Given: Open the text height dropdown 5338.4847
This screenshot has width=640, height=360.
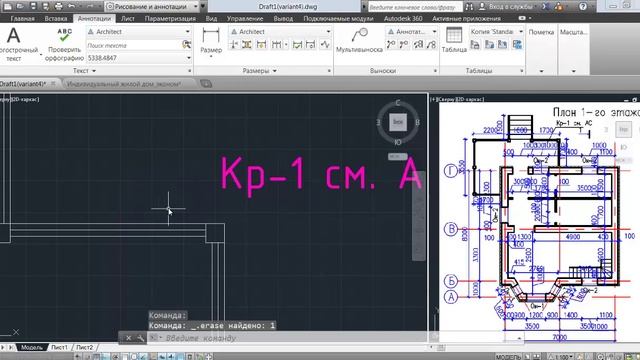Looking at the screenshot, I should point(139,58).
